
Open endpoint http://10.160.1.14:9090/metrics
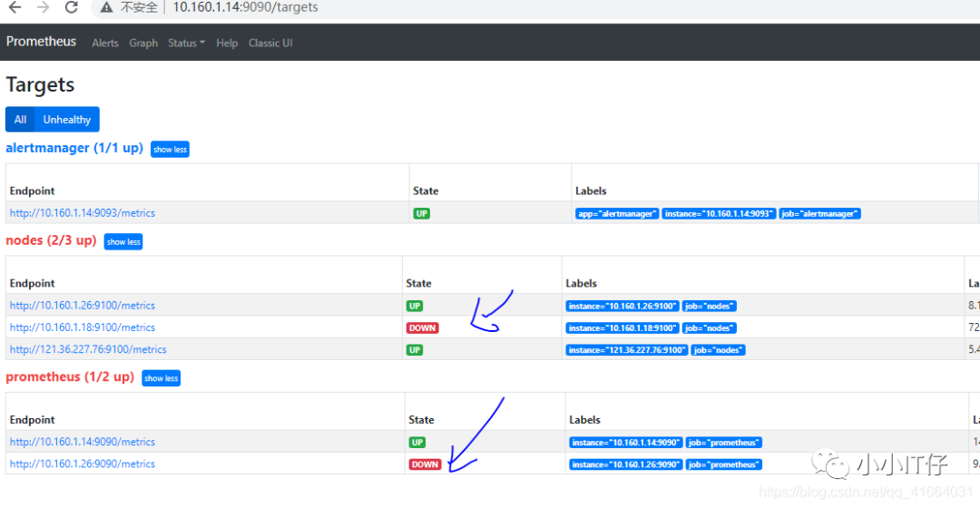[83, 442]
